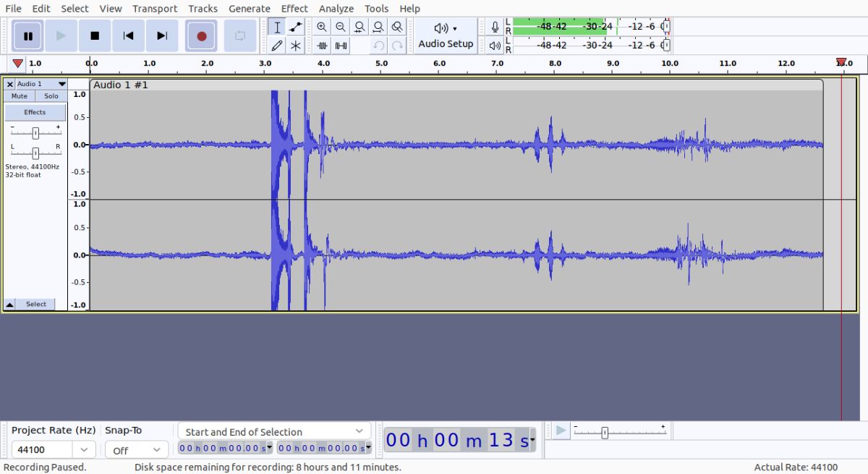
Task: Click the selection start time field
Action: click(222, 449)
